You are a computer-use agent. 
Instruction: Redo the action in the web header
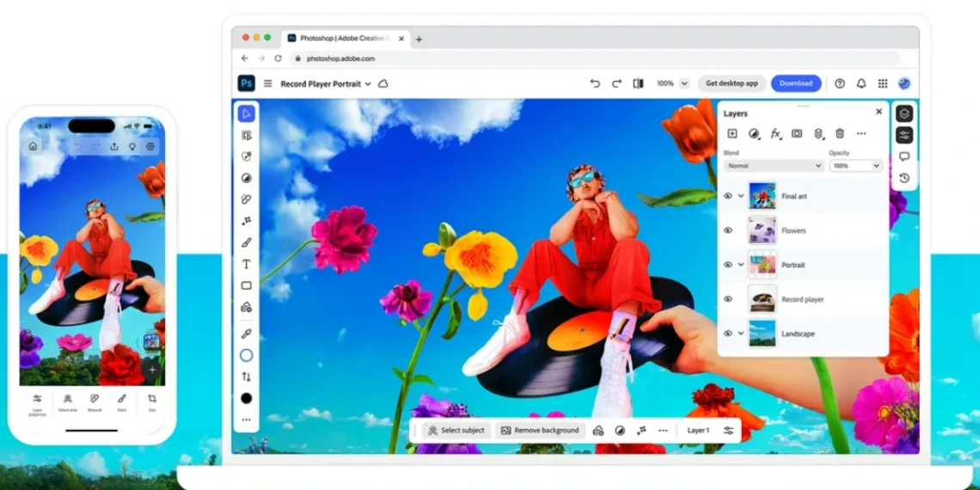tap(617, 83)
